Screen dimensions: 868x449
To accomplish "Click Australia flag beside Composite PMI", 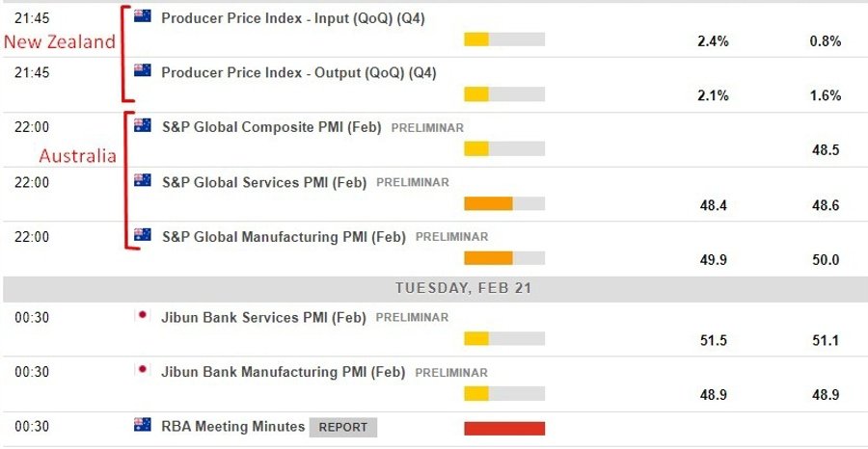I will click(143, 125).
